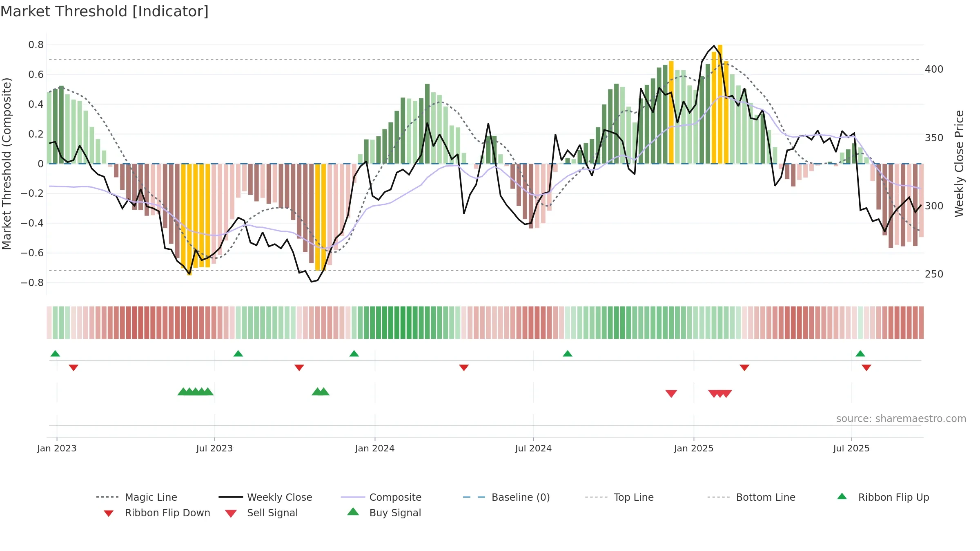Toggle the Baseline (0) legend entry
This screenshot has height=551, width=980.
tap(506, 497)
